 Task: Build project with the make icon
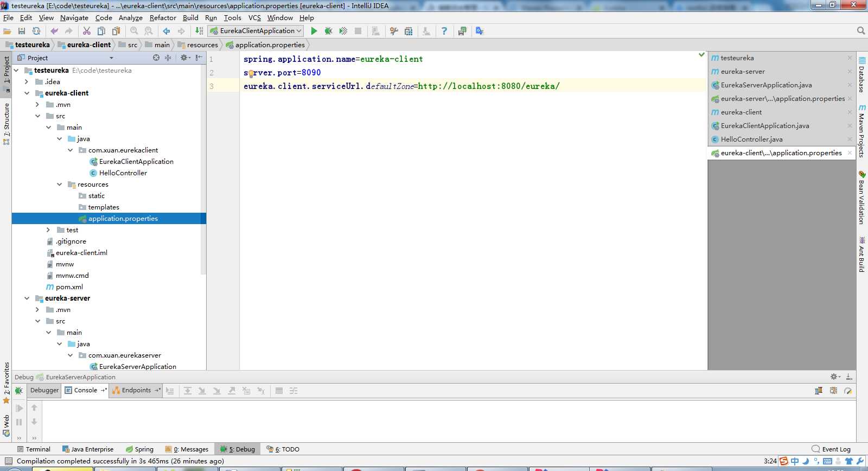199,31
